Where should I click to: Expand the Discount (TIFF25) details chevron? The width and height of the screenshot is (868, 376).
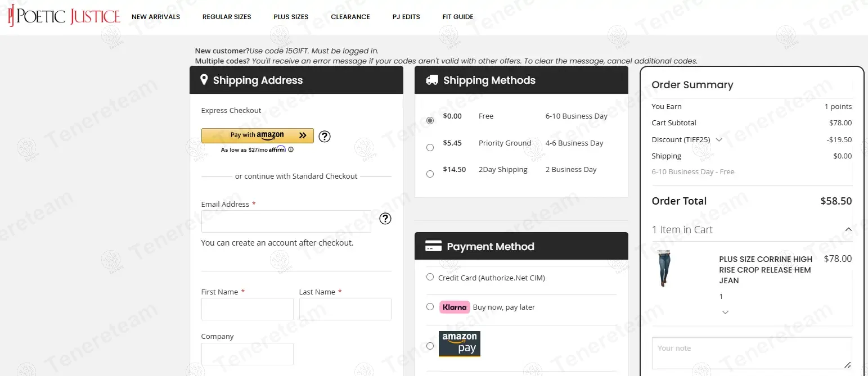click(719, 140)
